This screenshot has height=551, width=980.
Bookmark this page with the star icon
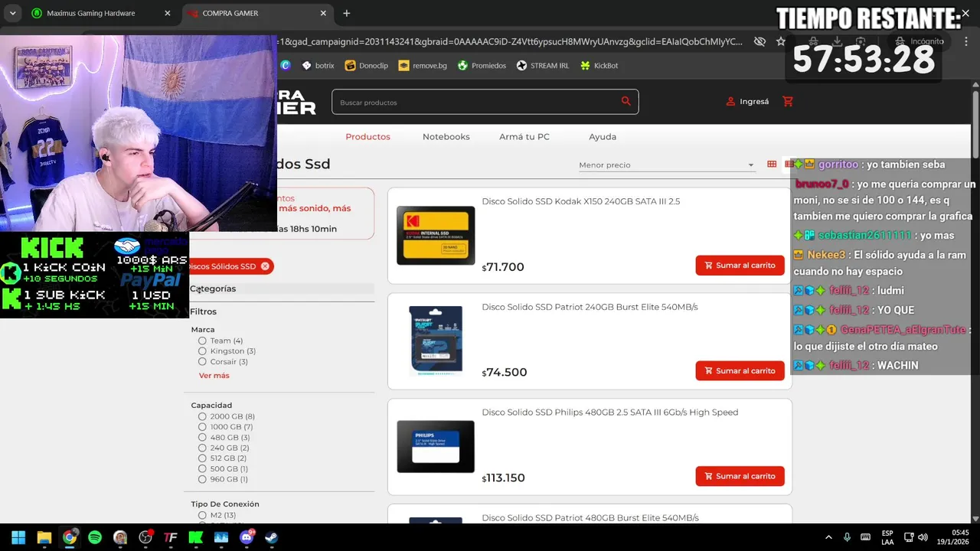(x=781, y=41)
